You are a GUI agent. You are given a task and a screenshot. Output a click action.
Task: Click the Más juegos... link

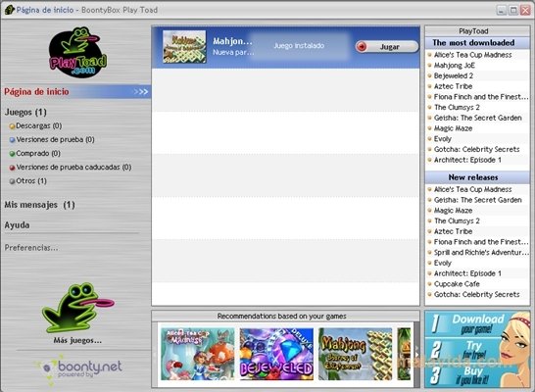[x=77, y=340]
